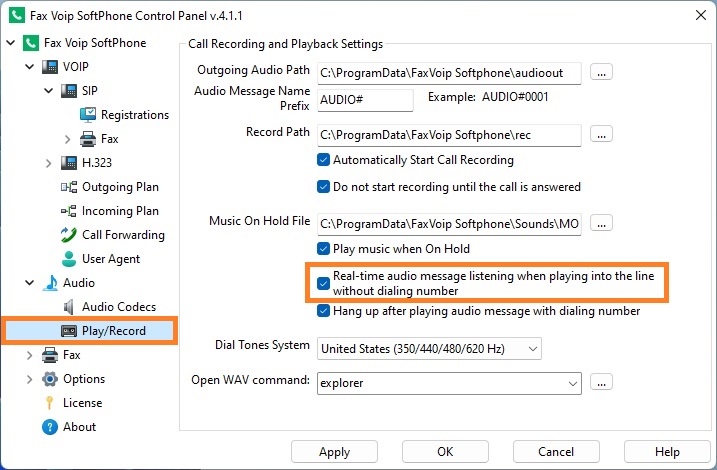Select Audio Codecs in the tree

[119, 307]
